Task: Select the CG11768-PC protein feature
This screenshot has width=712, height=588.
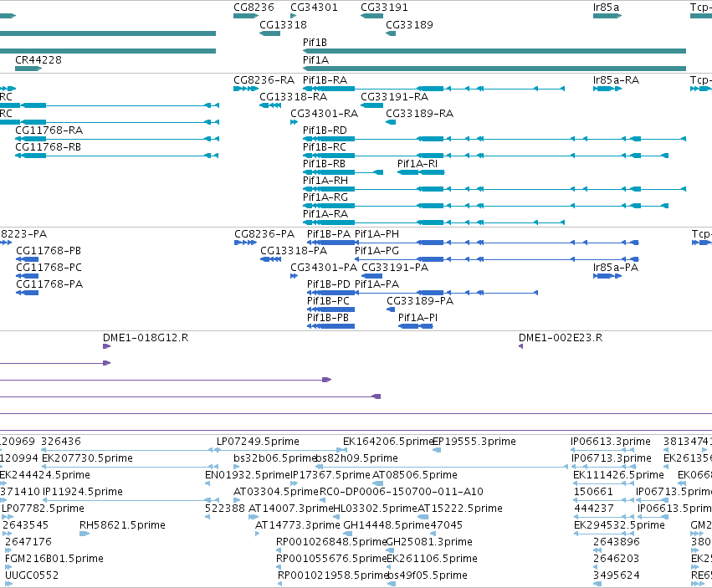Action: click(28, 276)
